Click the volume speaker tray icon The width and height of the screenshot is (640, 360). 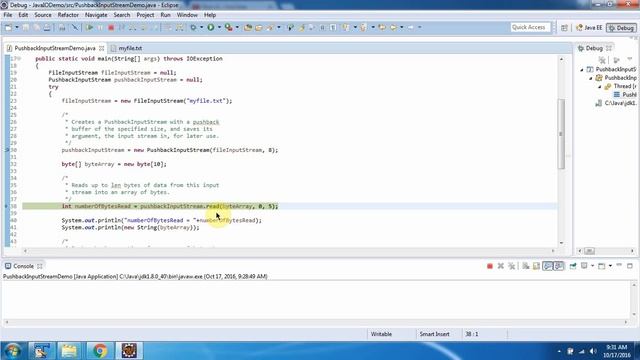(593, 351)
